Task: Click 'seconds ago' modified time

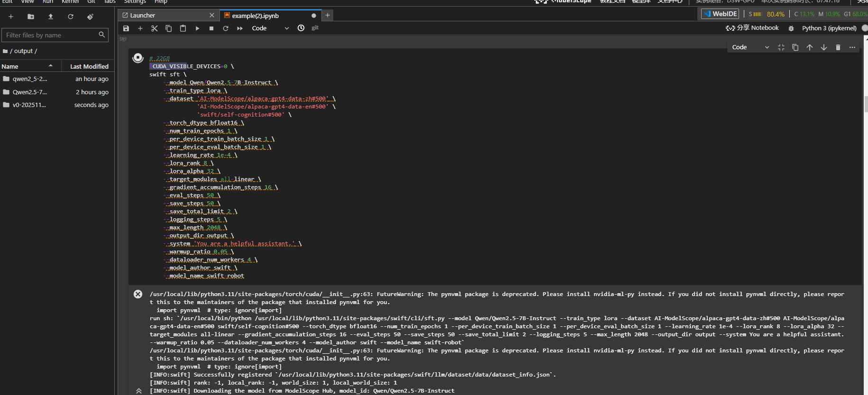Action: click(x=91, y=105)
